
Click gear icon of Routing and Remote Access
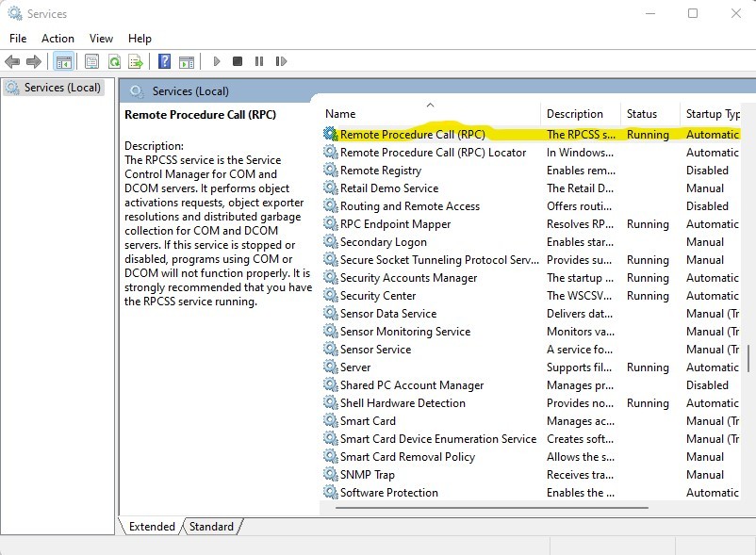click(x=330, y=205)
